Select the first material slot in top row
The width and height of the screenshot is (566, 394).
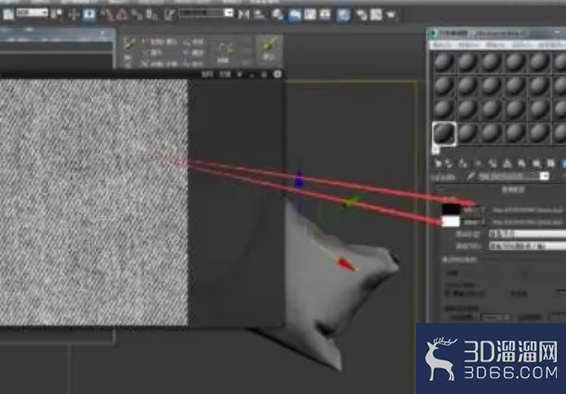click(444, 62)
